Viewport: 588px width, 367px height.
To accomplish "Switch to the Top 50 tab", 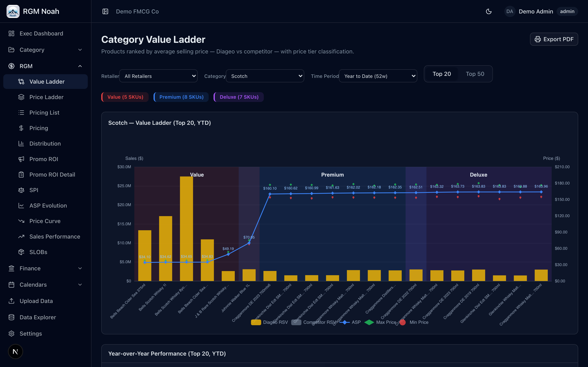I will pyautogui.click(x=475, y=74).
